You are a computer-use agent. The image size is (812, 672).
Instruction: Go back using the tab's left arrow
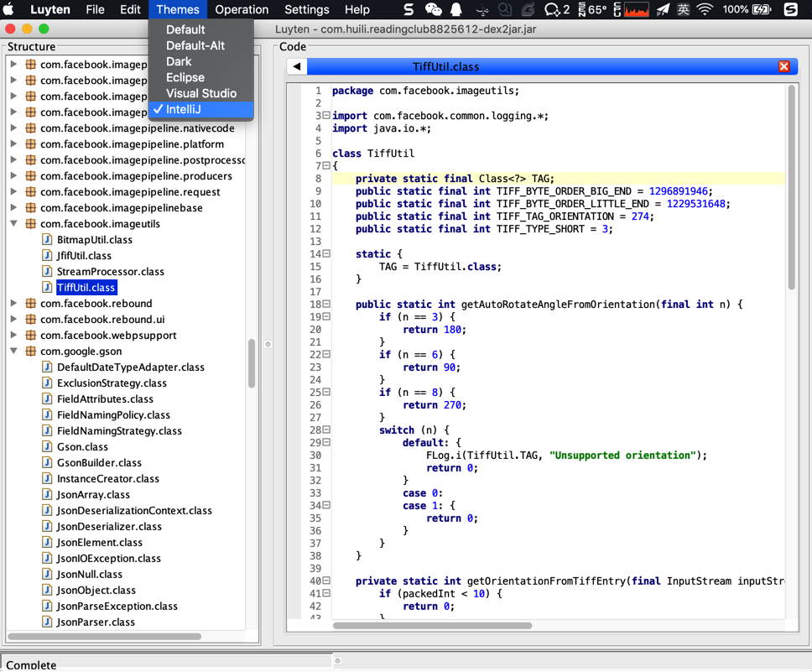tap(297, 66)
